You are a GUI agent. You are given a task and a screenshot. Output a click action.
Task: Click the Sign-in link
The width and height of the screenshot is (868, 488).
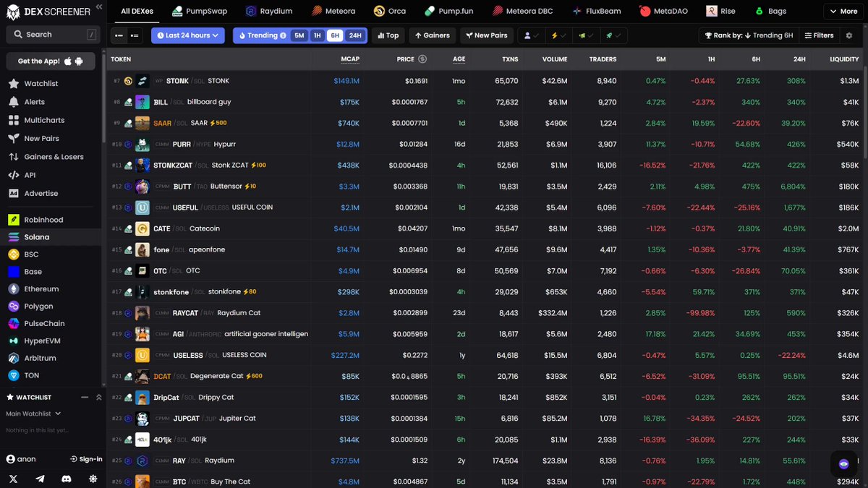click(86, 459)
